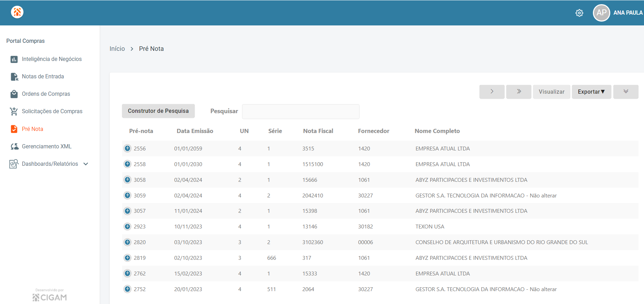
Task: Click nota fiscal number 3515
Action: (308, 149)
